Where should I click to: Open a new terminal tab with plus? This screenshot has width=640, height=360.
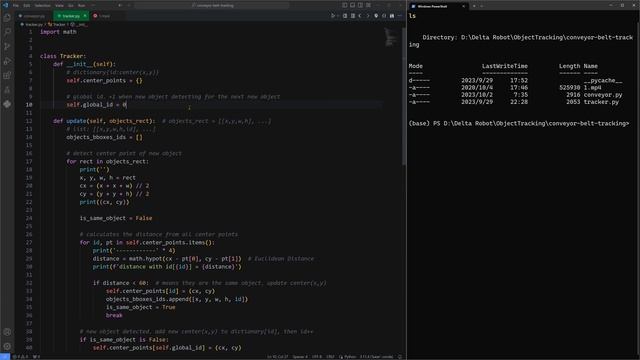click(x=474, y=6)
